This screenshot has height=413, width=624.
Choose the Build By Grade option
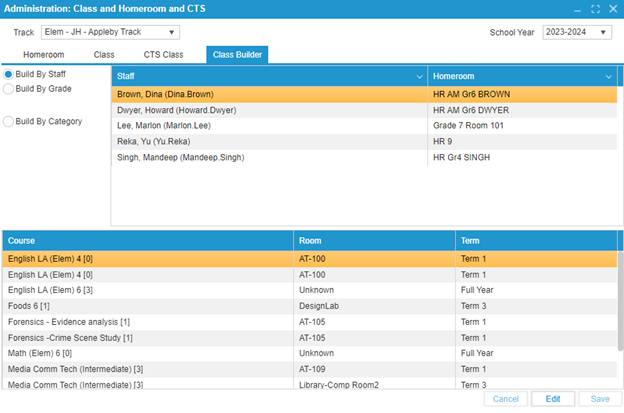[x=9, y=89]
